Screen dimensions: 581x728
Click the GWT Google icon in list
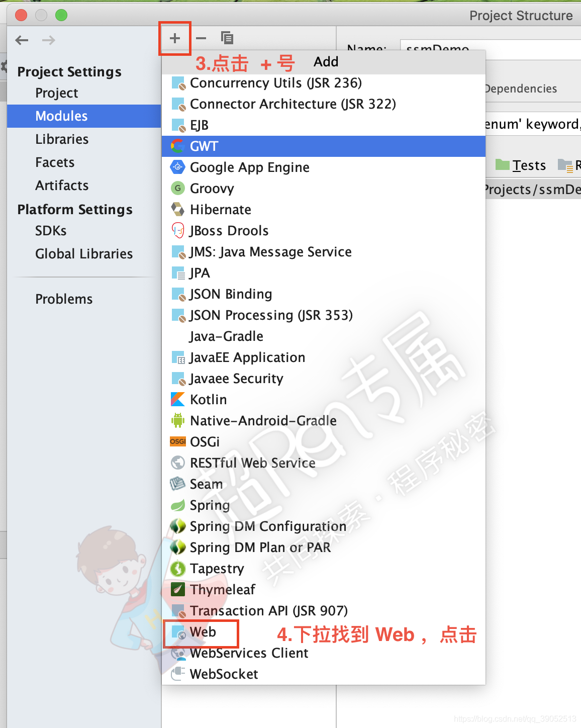pos(178,146)
